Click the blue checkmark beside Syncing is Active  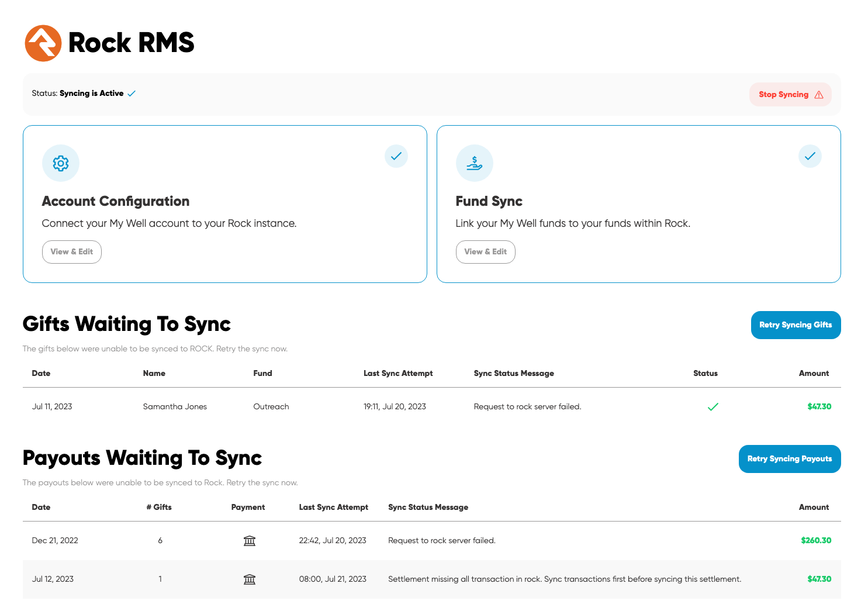tap(132, 94)
